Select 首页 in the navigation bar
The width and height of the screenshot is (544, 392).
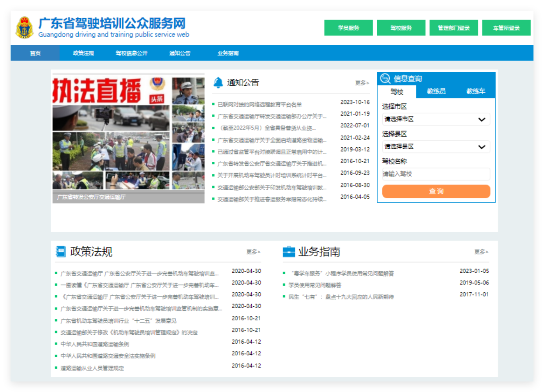pos(35,53)
